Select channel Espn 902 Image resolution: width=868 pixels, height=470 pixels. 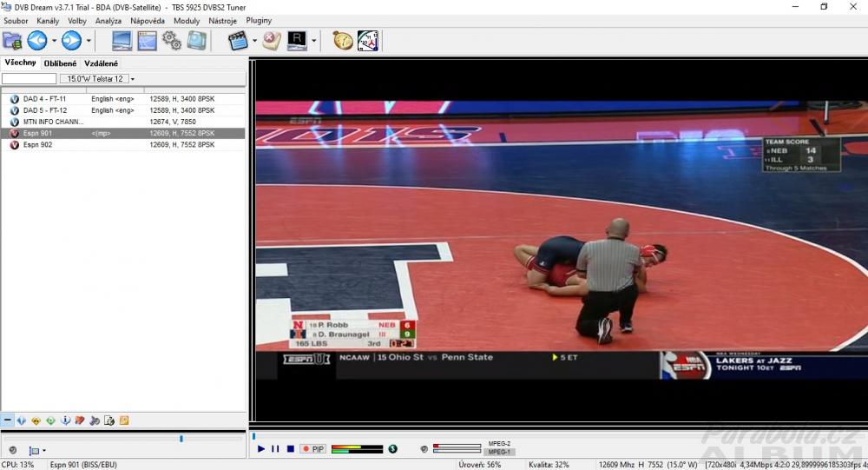[x=123, y=145]
